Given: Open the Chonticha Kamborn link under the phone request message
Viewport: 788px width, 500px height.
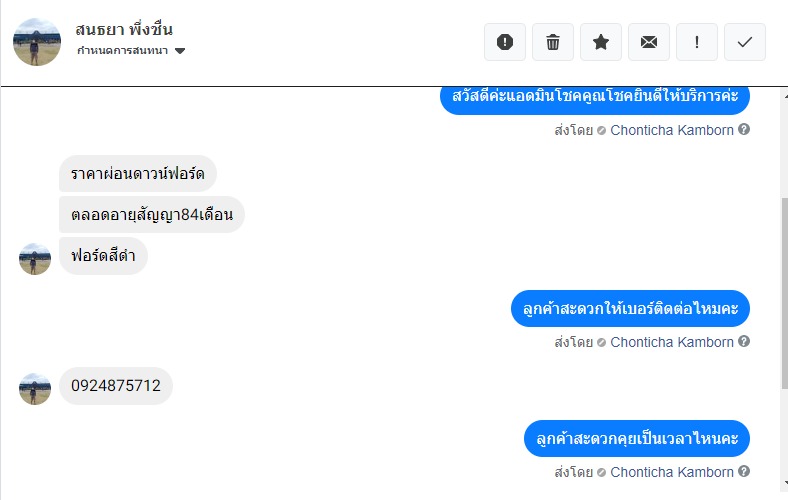Looking at the screenshot, I should coord(671,342).
